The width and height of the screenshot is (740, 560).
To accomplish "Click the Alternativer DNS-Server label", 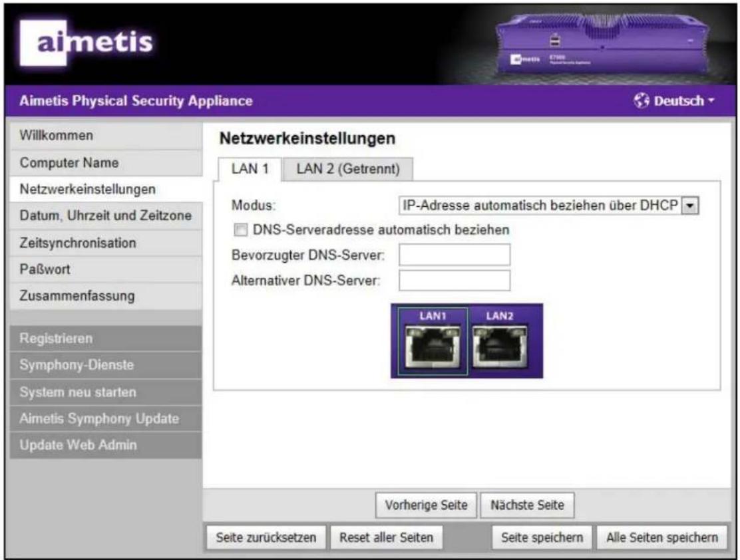I will tap(306, 281).
